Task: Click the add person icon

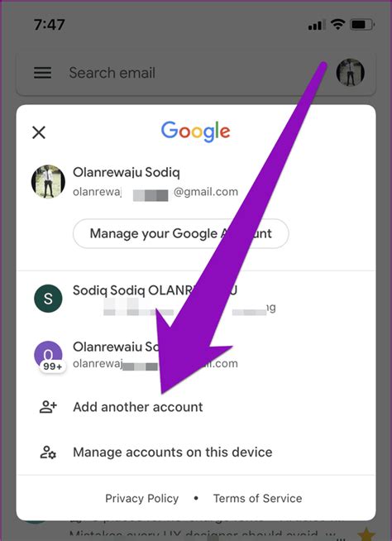Action: pos(48,407)
